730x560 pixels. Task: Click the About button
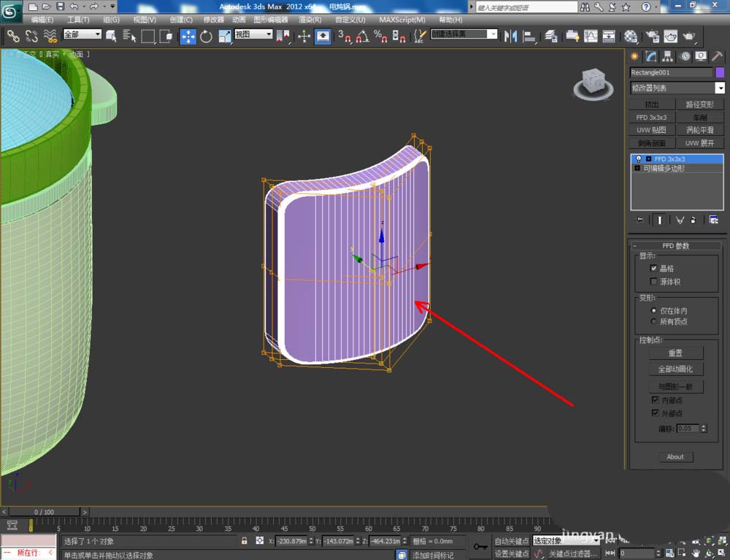point(675,457)
